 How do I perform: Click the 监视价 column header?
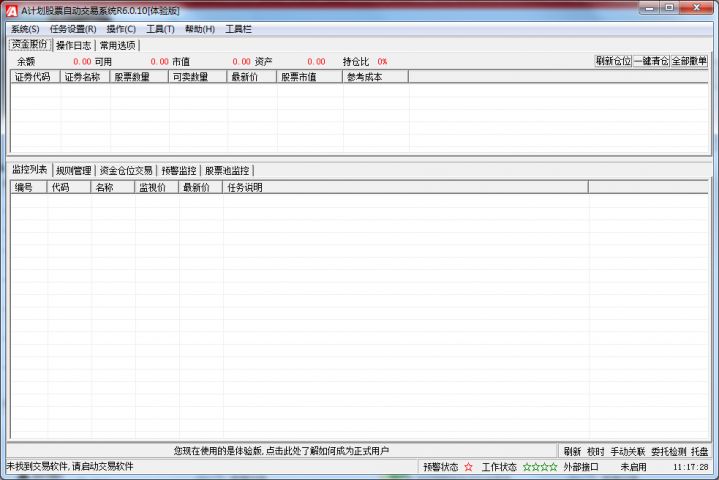click(152, 187)
